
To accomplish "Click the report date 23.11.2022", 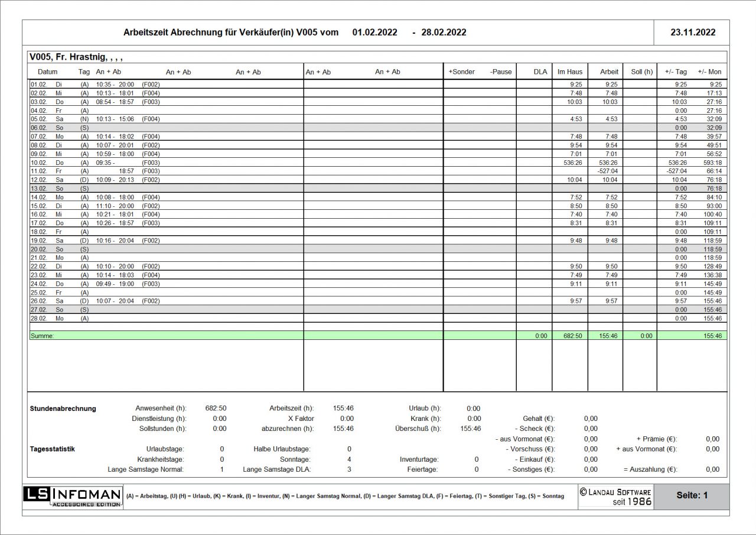I will point(692,33).
